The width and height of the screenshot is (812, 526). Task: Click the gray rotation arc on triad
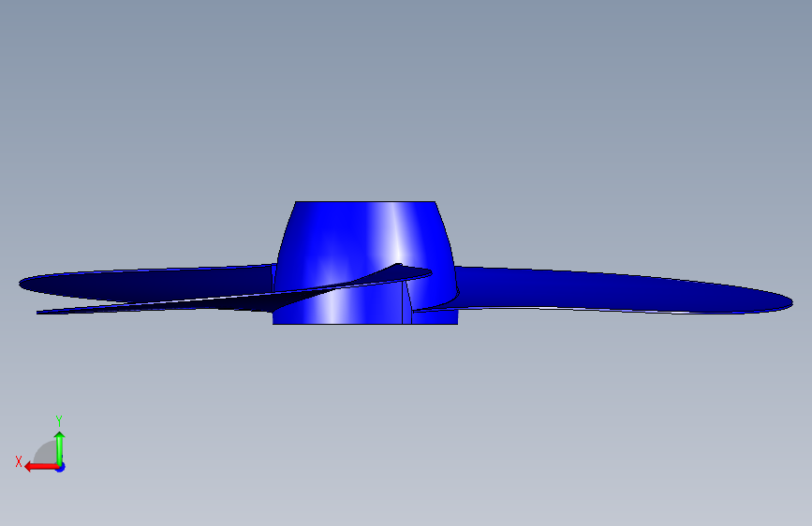pos(46,453)
